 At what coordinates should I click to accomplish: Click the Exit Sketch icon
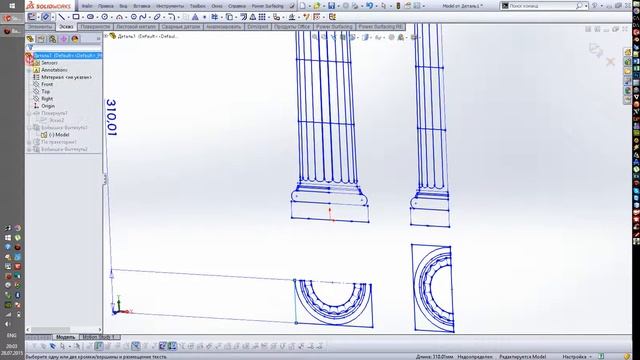(31, 17)
